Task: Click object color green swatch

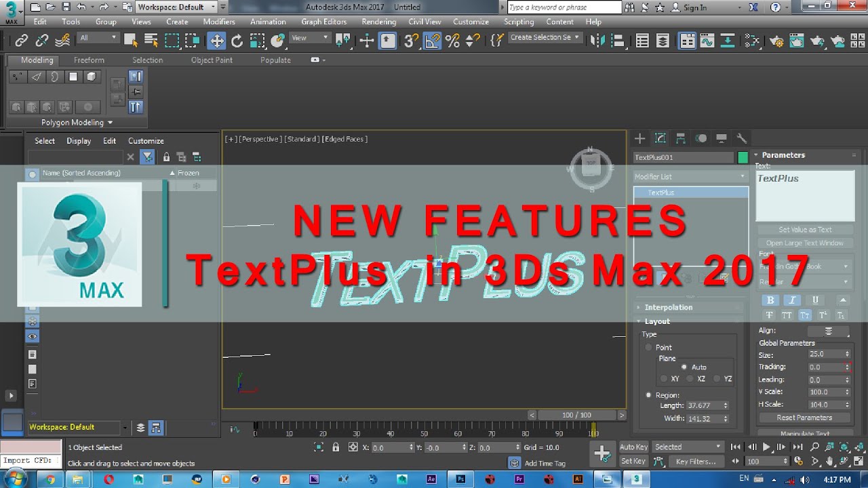Action: click(x=743, y=157)
